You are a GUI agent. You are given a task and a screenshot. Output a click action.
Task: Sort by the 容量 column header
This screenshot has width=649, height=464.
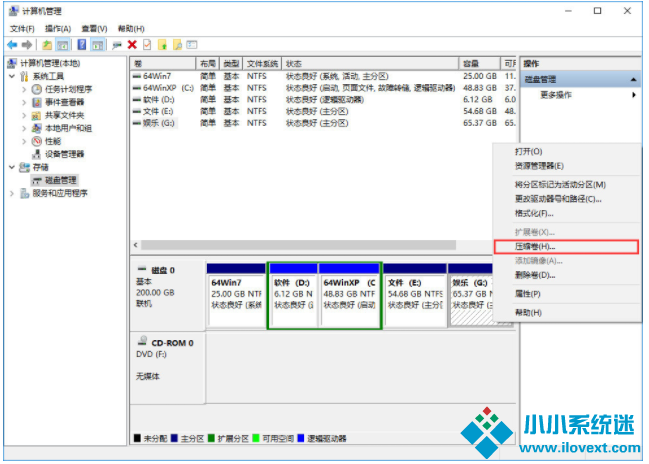coord(479,64)
